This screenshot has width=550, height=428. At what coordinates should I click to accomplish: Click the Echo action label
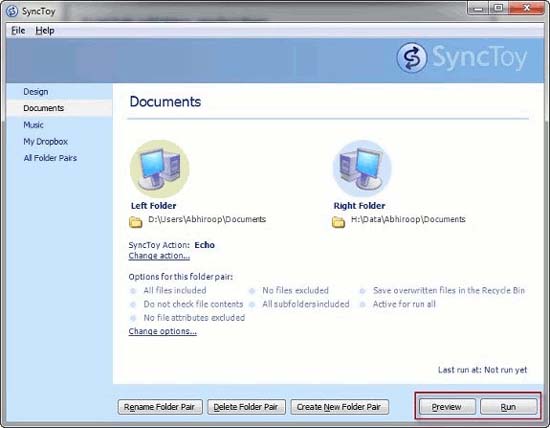pyautogui.click(x=204, y=245)
